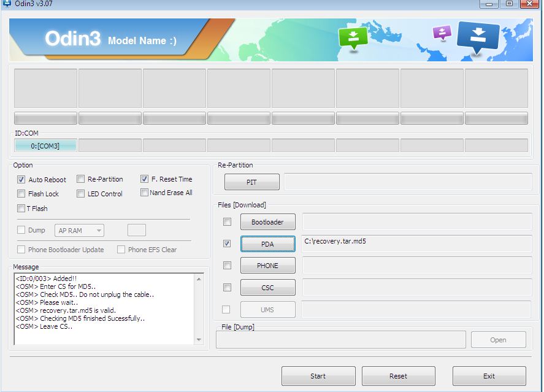Click the CSC file path field
Viewport: 544px width, 392px height.
pyautogui.click(x=417, y=287)
